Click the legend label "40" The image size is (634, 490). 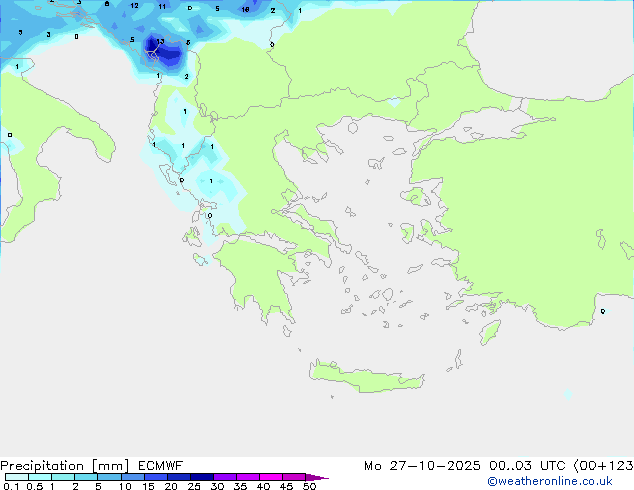pyautogui.click(x=263, y=486)
